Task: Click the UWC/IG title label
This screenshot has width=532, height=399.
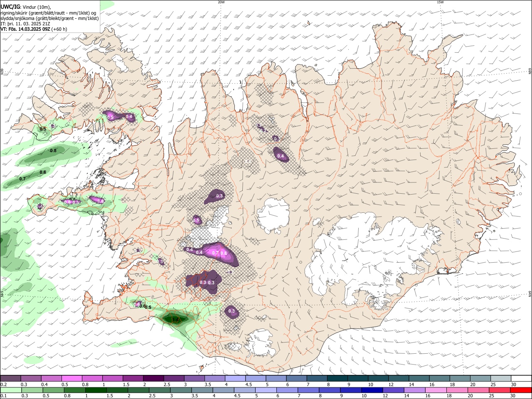Action: [x=10, y=7]
